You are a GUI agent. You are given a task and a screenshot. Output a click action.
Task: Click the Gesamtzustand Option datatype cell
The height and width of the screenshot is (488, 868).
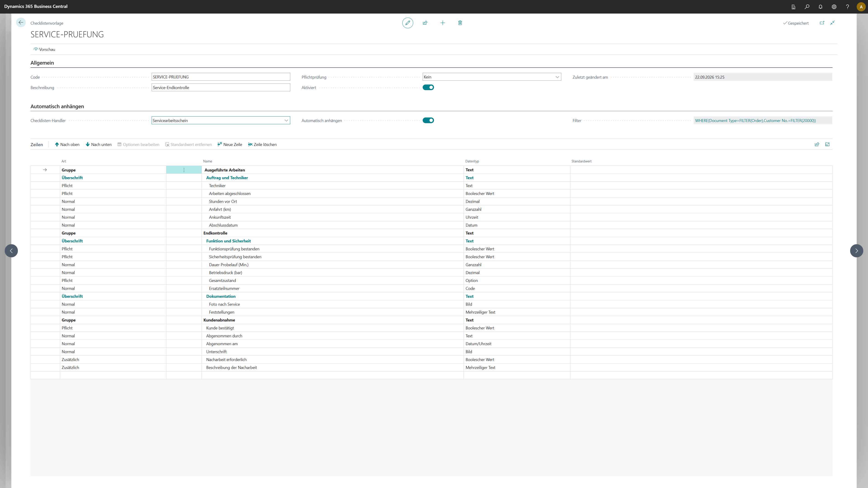pos(517,281)
